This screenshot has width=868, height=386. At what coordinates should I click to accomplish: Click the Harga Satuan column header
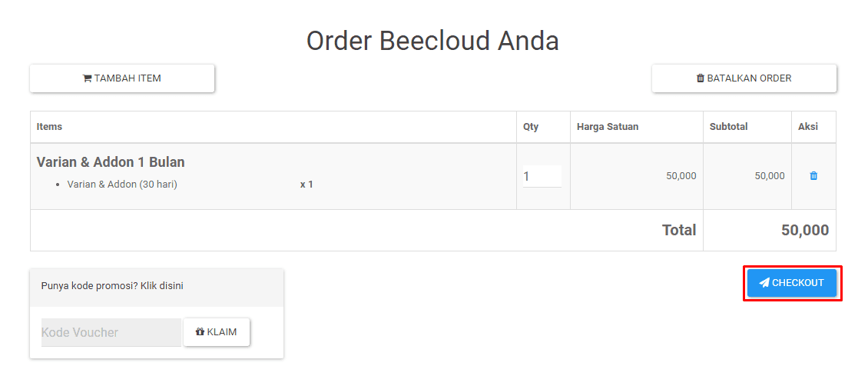pos(608,127)
